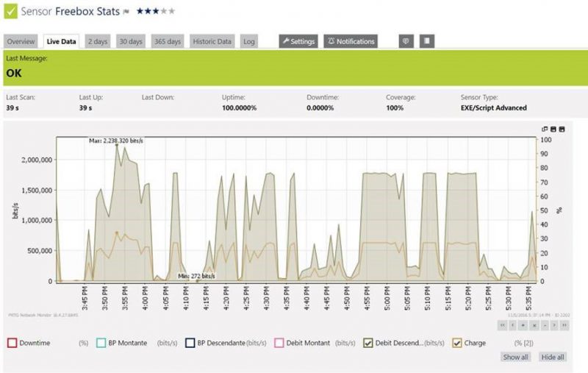Image resolution: width=588 pixels, height=373 pixels.
Task: Switch to the Historic Data tab
Action: point(212,41)
